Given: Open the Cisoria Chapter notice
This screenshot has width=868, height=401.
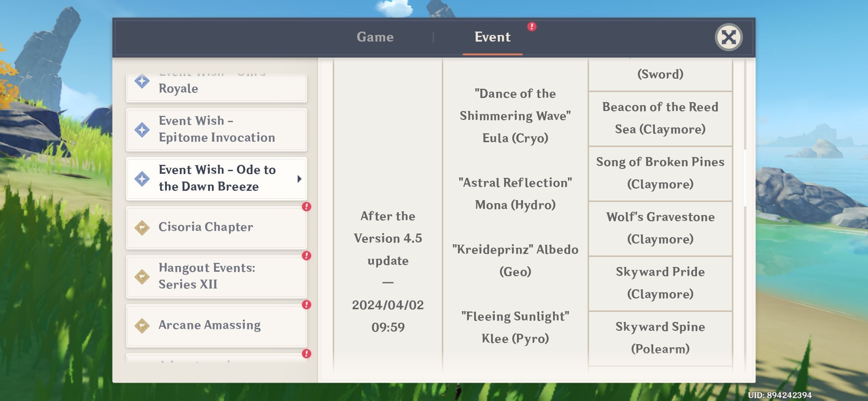Looking at the screenshot, I should click(217, 227).
